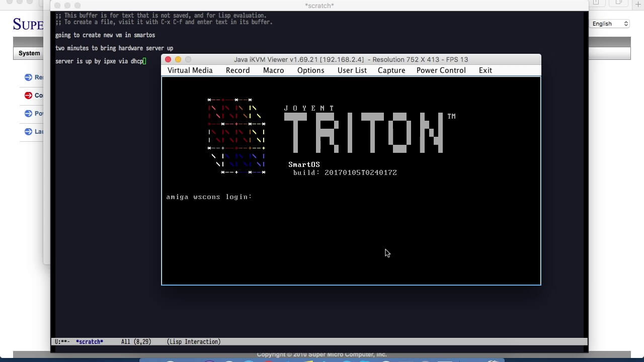The height and width of the screenshot is (362, 644).
Task: Minimize the iKVM Viewer with yellow button
Action: pos(178,59)
